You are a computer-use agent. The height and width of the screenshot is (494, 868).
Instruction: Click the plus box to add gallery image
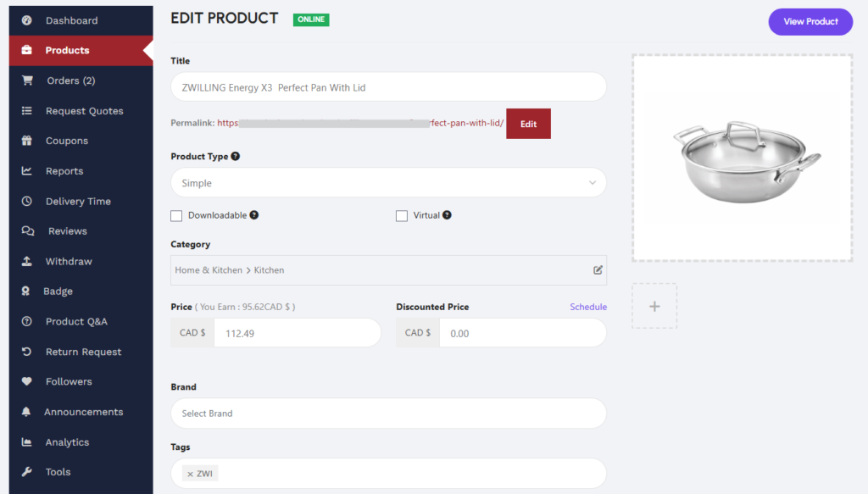pos(654,307)
